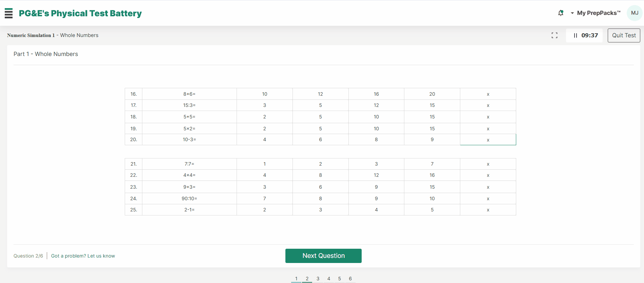Select answer 5 for question 17 (15:3)
The width and height of the screenshot is (644, 283).
pyautogui.click(x=320, y=105)
